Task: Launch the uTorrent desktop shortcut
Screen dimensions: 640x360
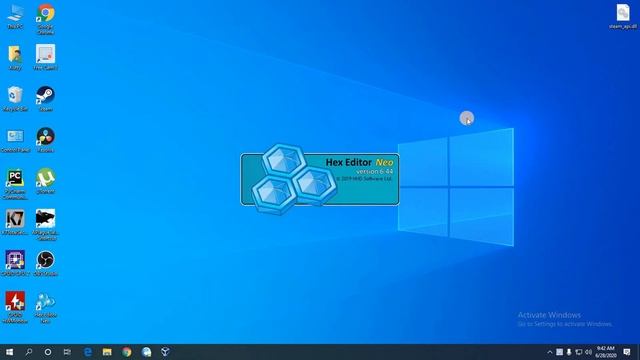Action: point(45,181)
